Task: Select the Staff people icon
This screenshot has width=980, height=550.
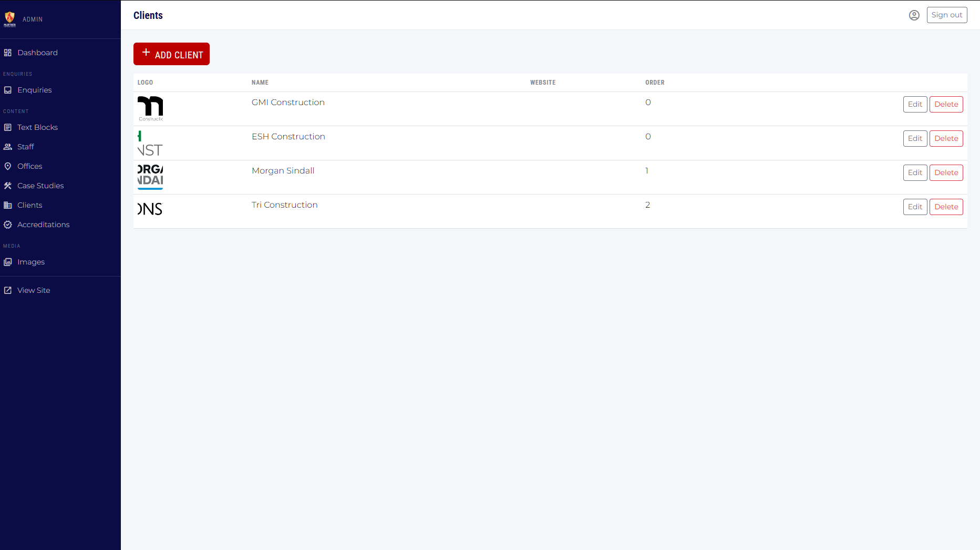Action: point(8,147)
